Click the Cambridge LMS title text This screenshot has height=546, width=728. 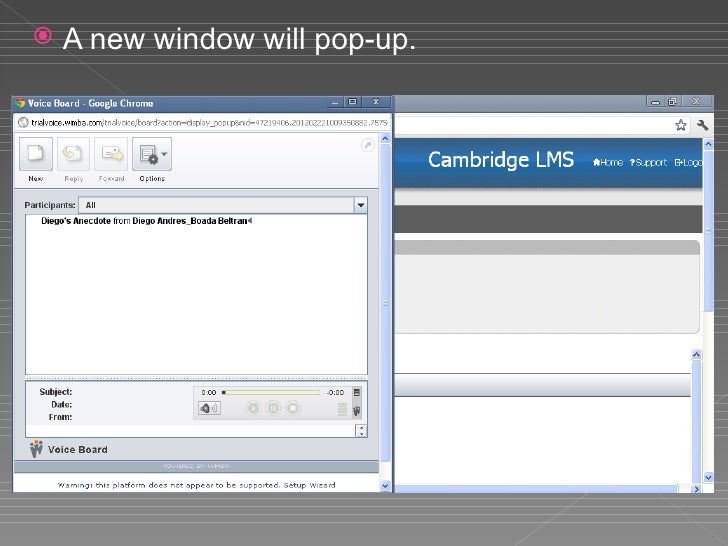[x=501, y=160]
